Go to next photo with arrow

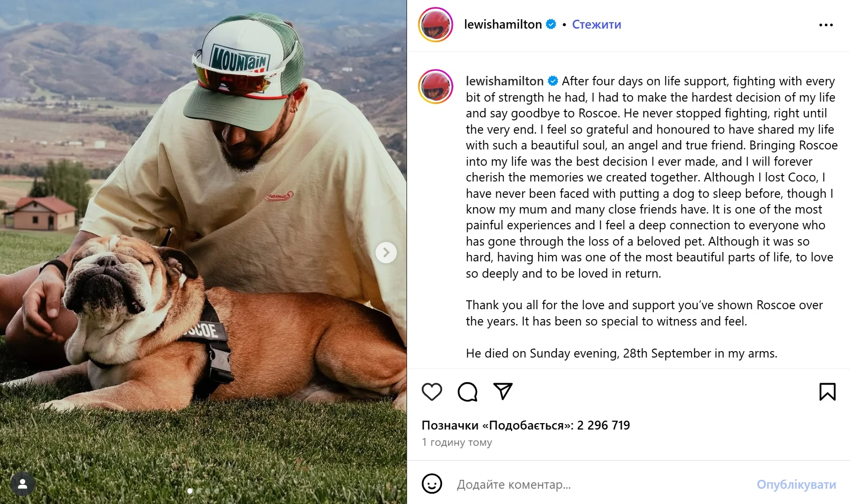point(386,252)
